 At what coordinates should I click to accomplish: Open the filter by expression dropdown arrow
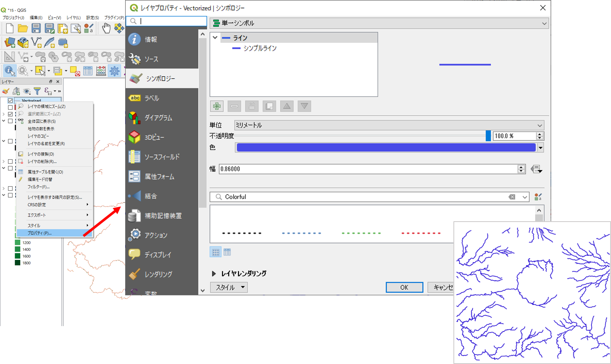[x=55, y=91]
